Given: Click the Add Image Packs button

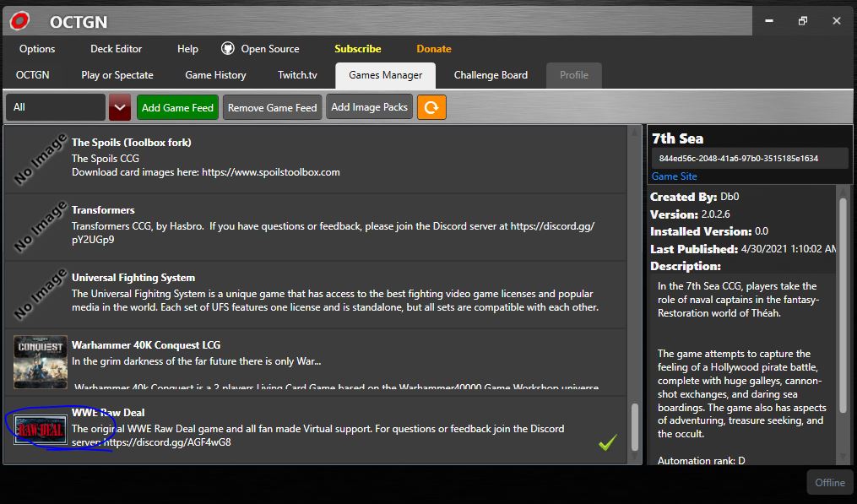Looking at the screenshot, I should tap(370, 106).
